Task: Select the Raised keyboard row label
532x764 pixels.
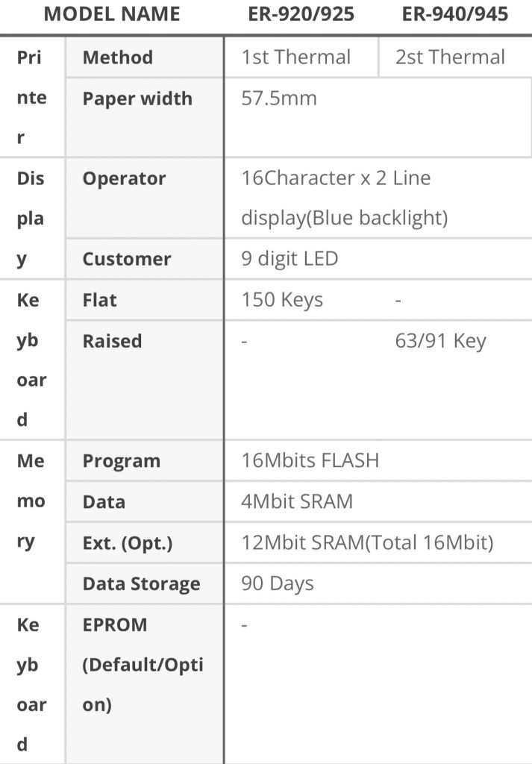Action: point(112,341)
